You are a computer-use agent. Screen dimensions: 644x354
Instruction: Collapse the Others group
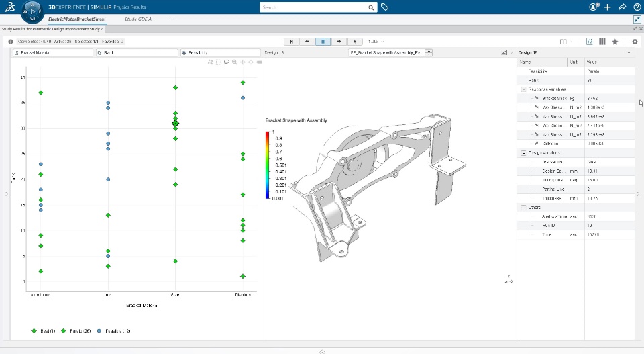point(524,207)
